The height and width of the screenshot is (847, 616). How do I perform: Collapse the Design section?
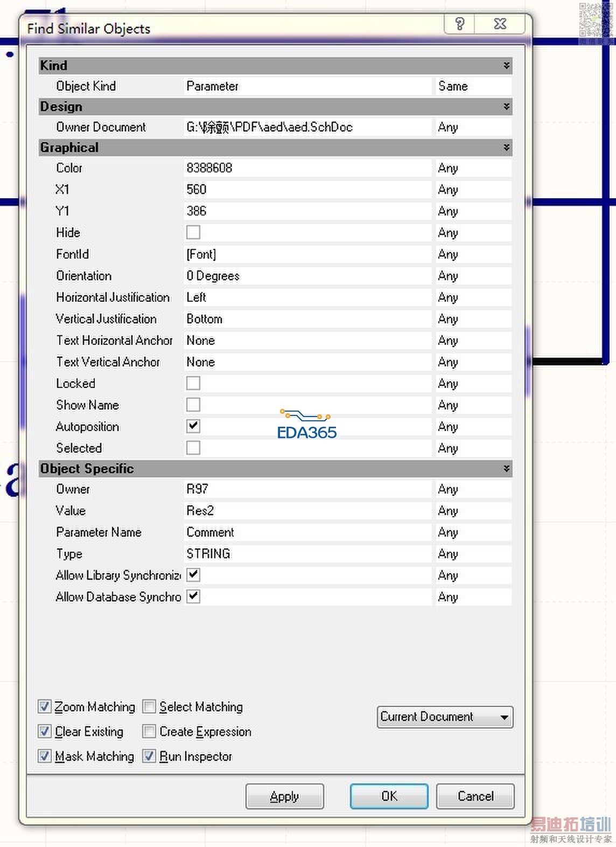coord(506,106)
